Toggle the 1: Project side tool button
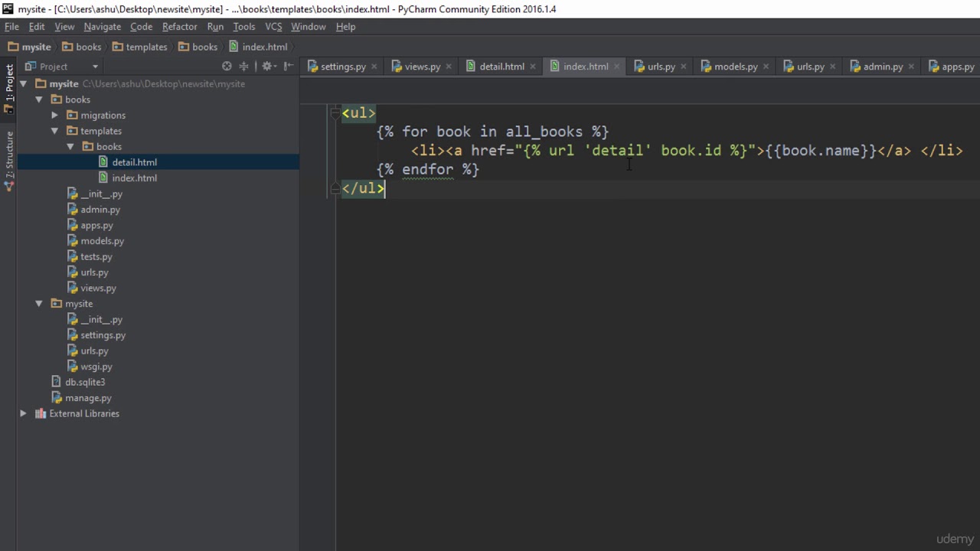 coord(9,88)
